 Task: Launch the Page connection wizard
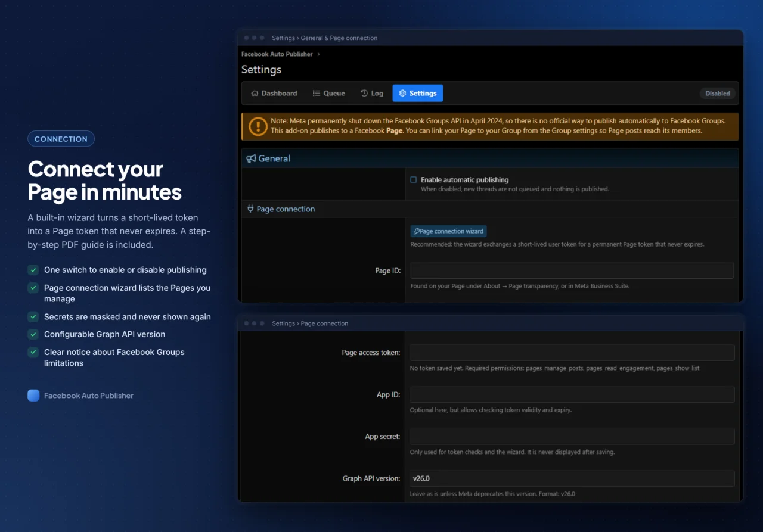(448, 231)
